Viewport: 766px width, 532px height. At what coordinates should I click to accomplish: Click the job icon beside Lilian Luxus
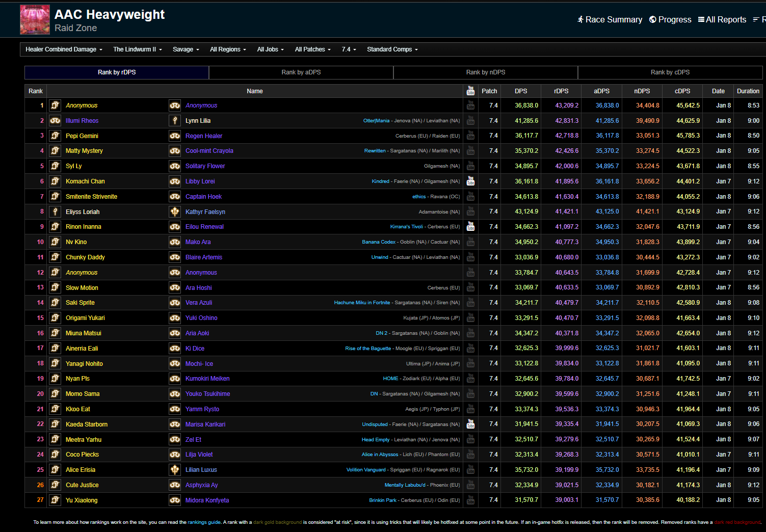[x=175, y=470]
